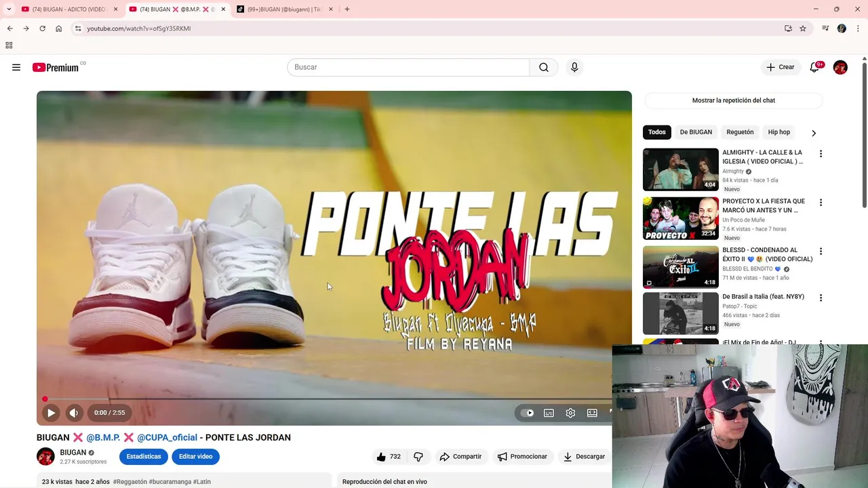Open options menu for Proyecto X video

(821, 203)
